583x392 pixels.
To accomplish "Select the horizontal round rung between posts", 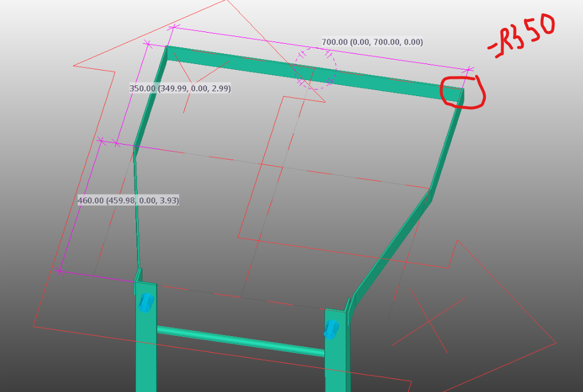I will (x=241, y=341).
